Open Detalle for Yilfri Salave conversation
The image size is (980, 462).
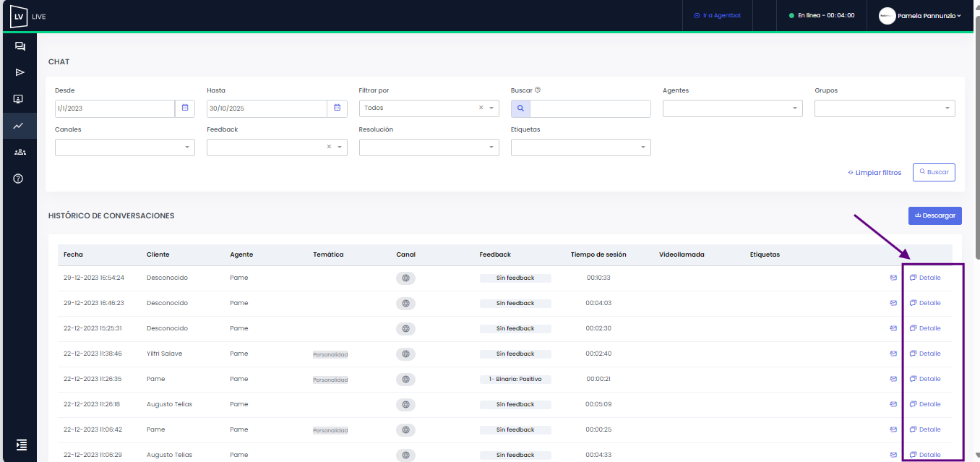(925, 354)
